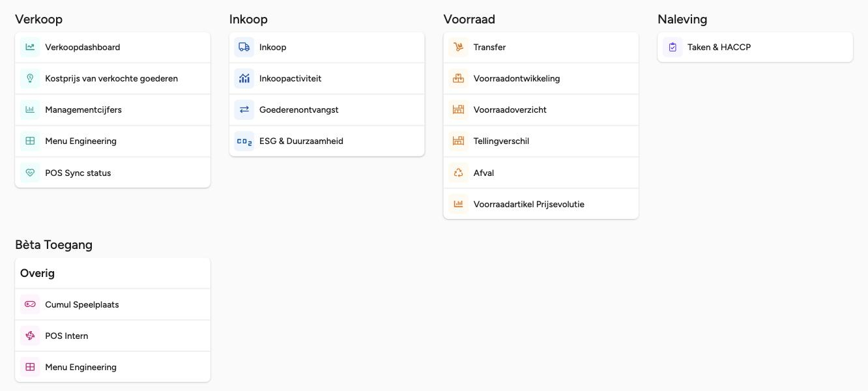Click the Verkoopdashboard chart icon
This screenshot has height=391, width=868.
(30, 47)
